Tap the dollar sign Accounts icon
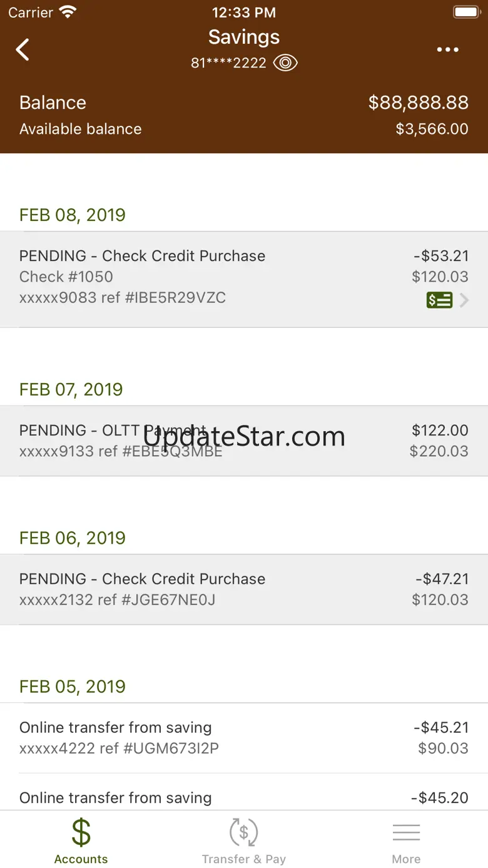This screenshot has width=488, height=868. (x=81, y=832)
